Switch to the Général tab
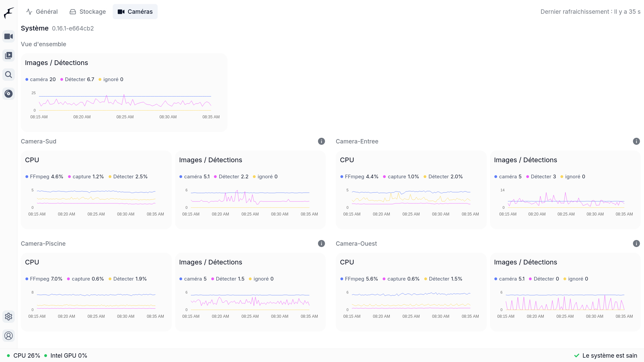Viewport: 644px width, 362px height. 42,12
